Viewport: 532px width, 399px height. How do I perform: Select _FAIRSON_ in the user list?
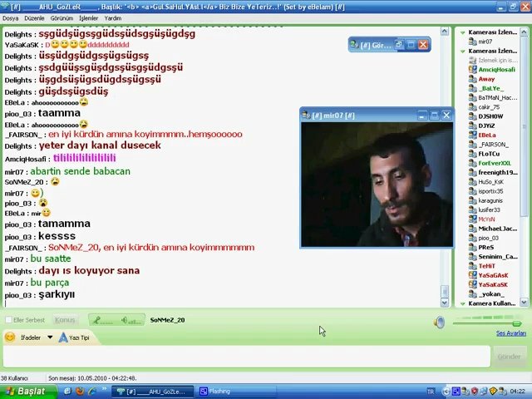click(493, 145)
